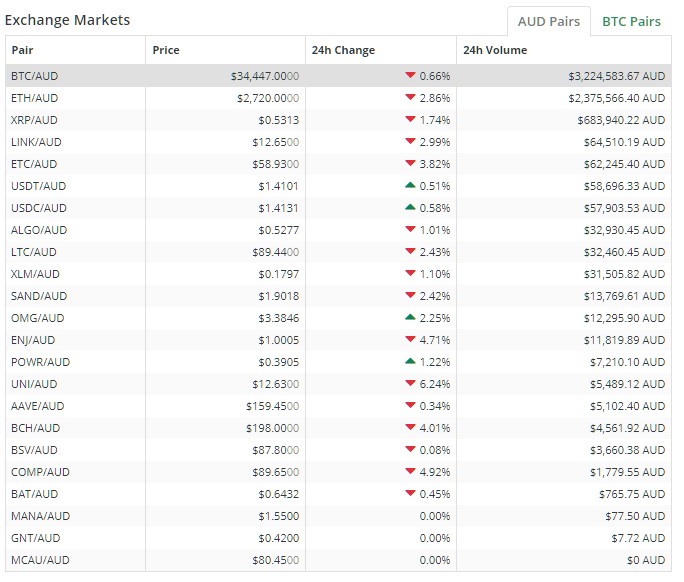684x582 pixels.
Task: Sort by the Price column header
Action: [x=166, y=50]
